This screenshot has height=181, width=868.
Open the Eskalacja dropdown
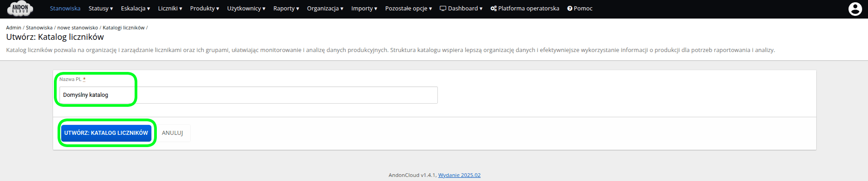coord(135,9)
